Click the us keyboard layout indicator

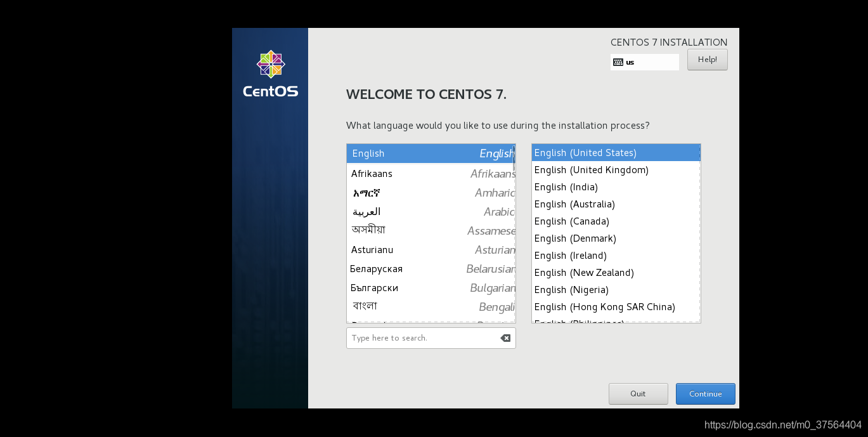(x=644, y=62)
